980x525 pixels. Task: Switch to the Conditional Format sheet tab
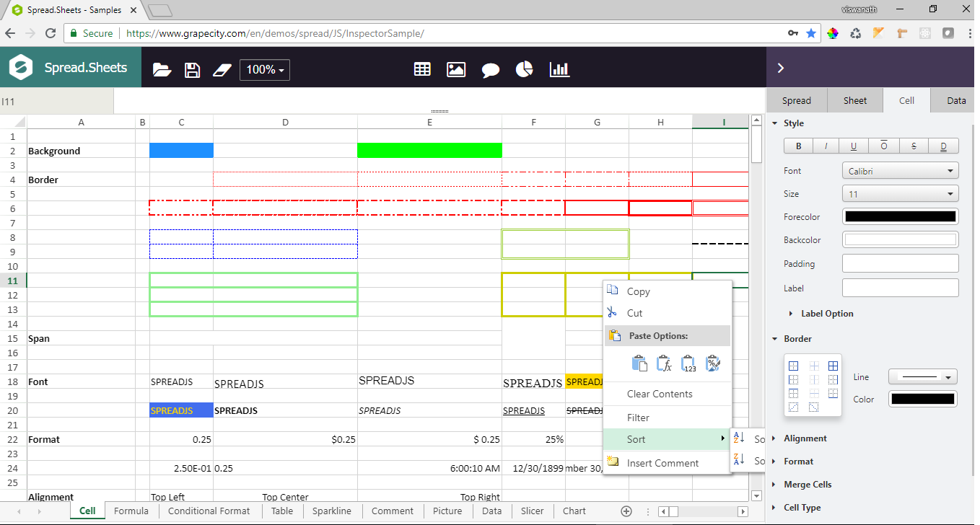[209, 511]
